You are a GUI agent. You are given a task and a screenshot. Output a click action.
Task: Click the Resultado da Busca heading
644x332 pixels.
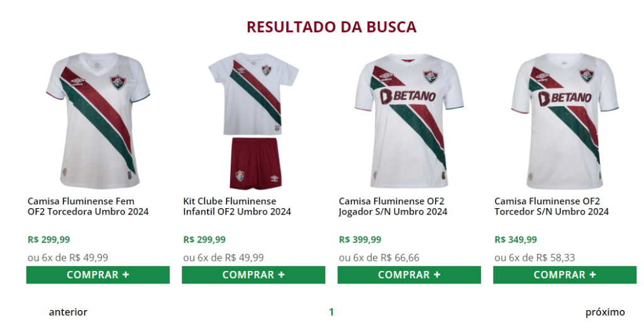click(331, 27)
